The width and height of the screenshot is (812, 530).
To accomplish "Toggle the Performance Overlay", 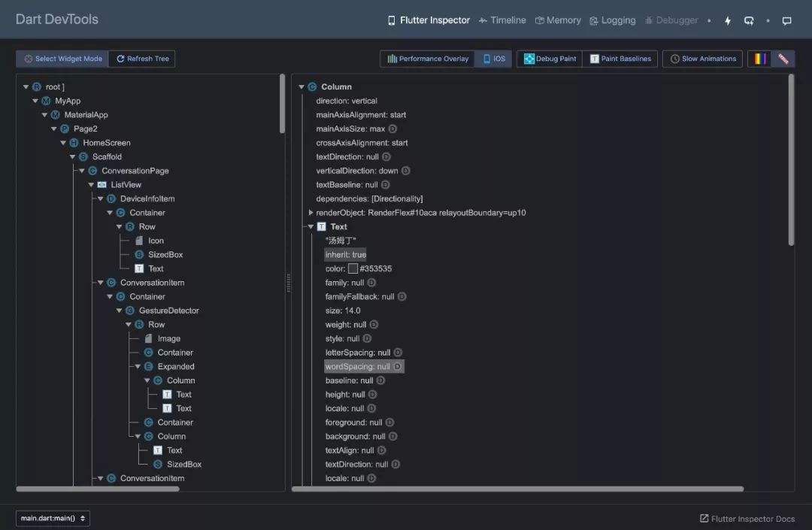I will (x=428, y=59).
